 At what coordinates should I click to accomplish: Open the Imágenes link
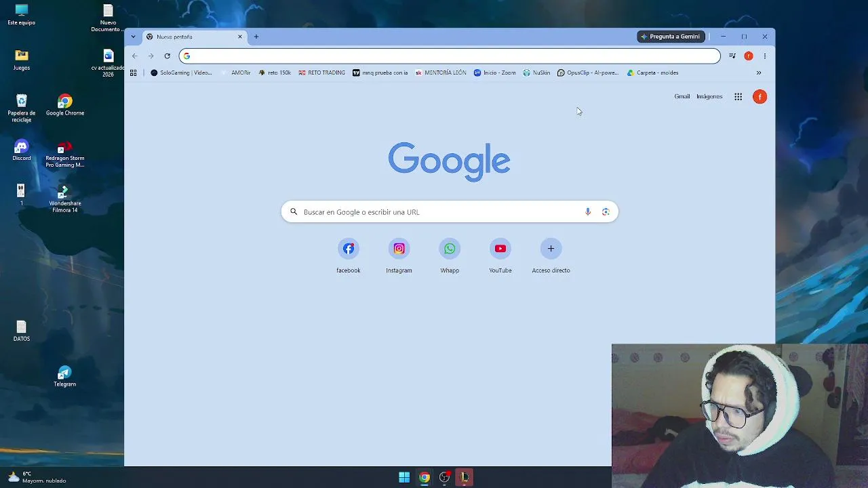click(x=709, y=96)
